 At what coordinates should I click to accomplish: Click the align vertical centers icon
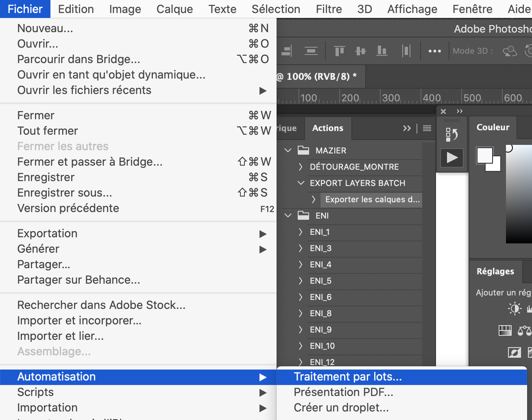click(x=360, y=51)
